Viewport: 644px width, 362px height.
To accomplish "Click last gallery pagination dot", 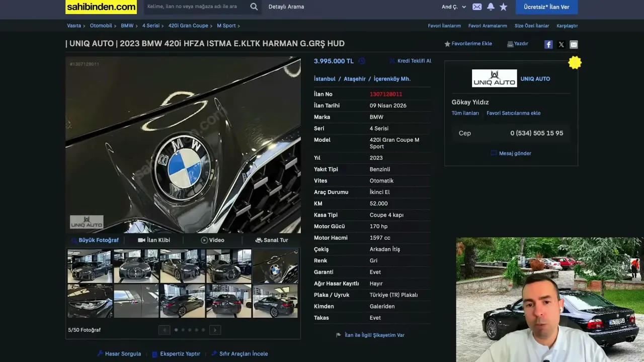I will tap(203, 330).
